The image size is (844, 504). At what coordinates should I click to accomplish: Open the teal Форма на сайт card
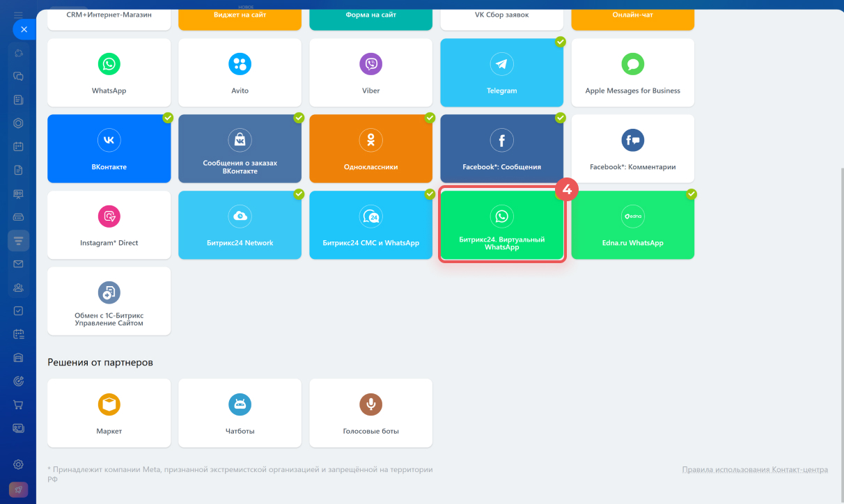[x=371, y=19]
